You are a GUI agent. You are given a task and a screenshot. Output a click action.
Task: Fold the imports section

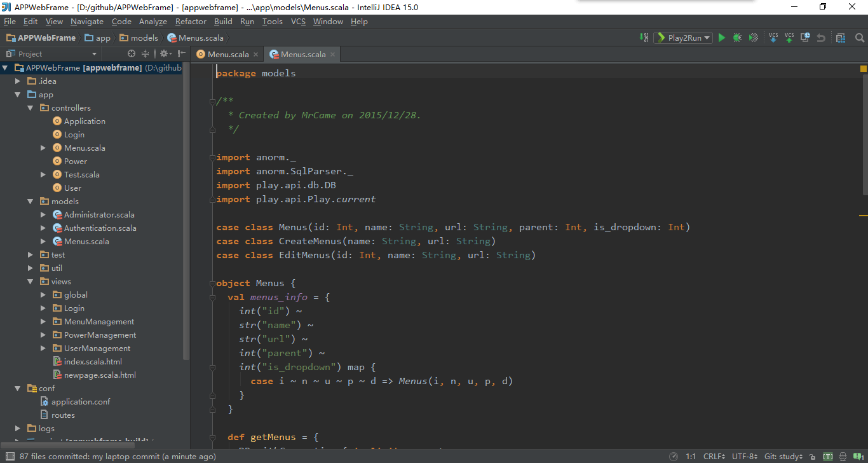click(x=213, y=157)
